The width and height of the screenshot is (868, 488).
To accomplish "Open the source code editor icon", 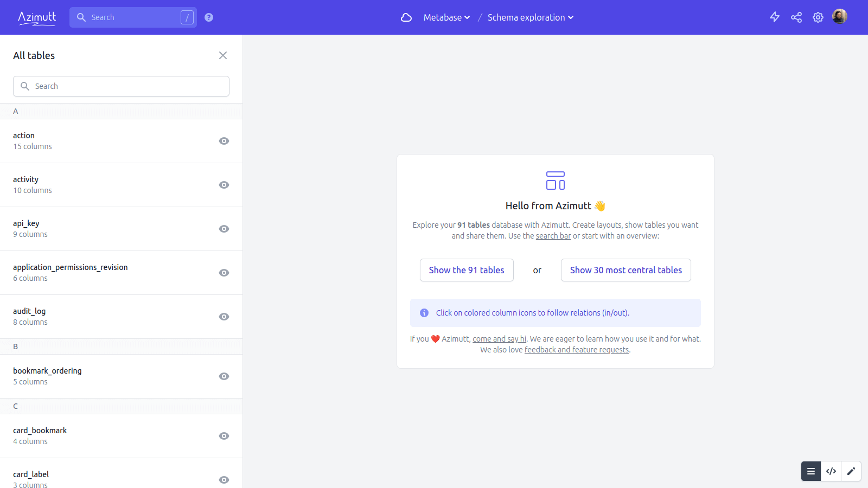I will coord(831,471).
